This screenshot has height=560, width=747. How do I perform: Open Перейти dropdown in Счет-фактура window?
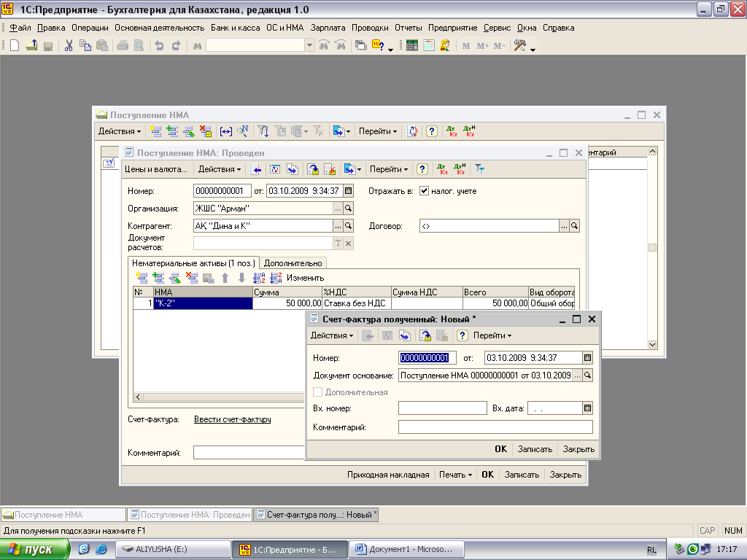[x=492, y=335]
